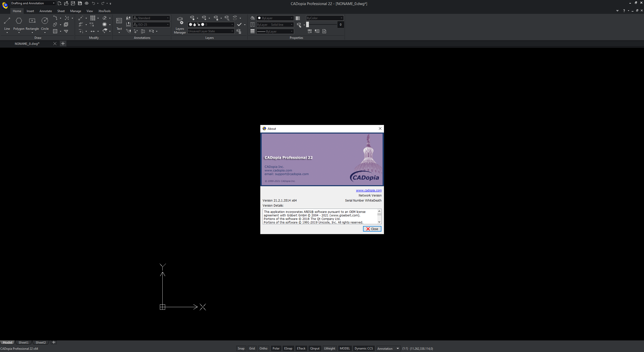
Task: Click the Ellipse tool icon
Action: tap(55, 24)
